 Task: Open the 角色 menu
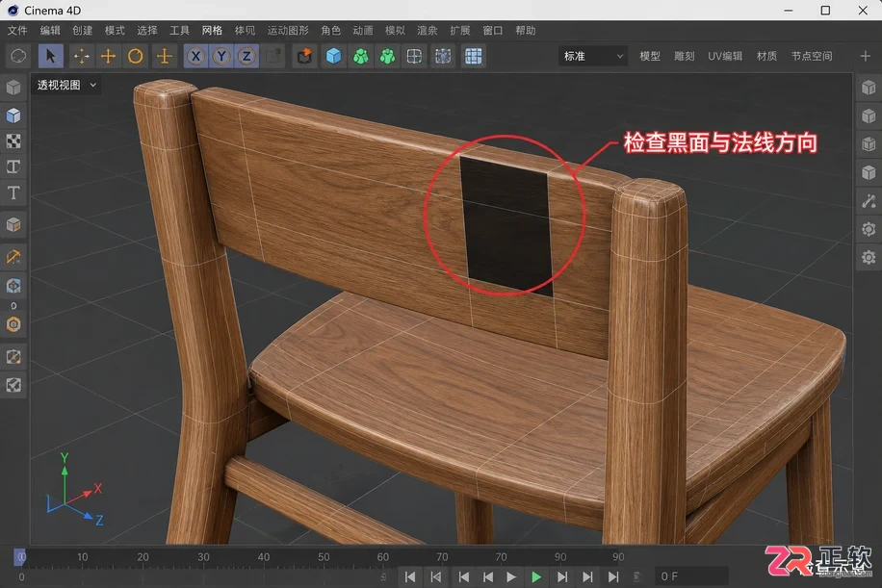click(331, 31)
